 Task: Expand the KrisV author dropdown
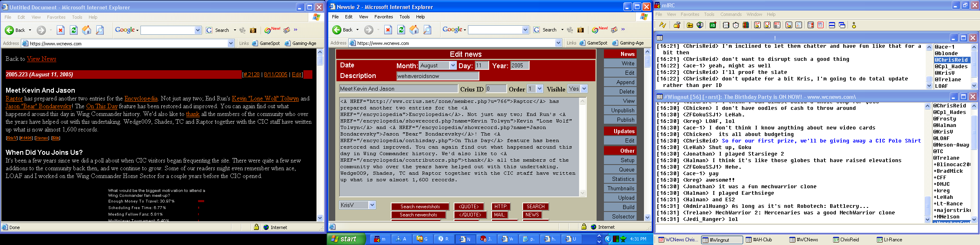(x=372, y=205)
